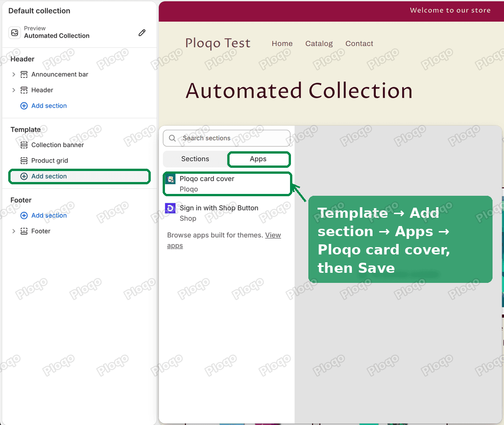This screenshot has height=425, width=504.
Task: Switch to the Apps tab
Action: point(259,159)
